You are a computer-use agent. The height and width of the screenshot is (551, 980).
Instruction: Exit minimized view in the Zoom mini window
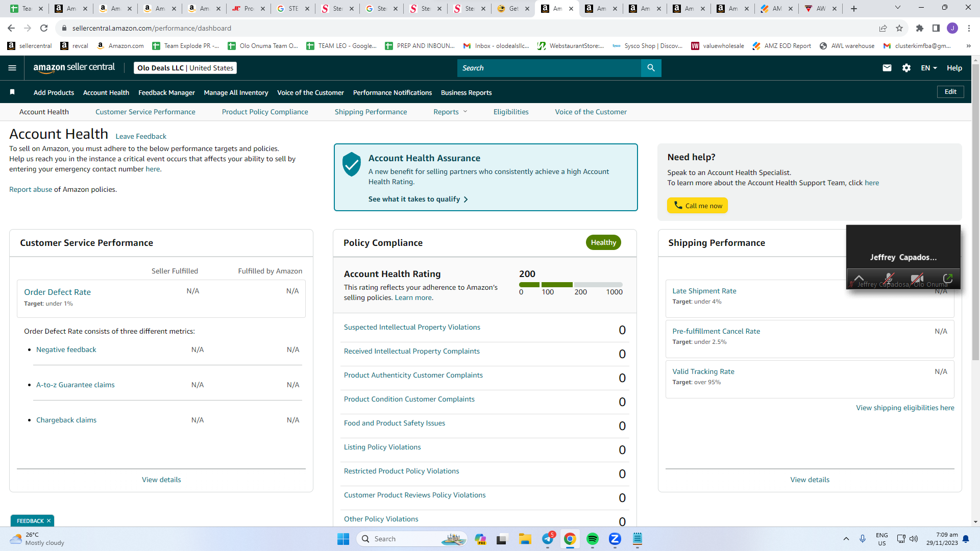click(x=948, y=279)
